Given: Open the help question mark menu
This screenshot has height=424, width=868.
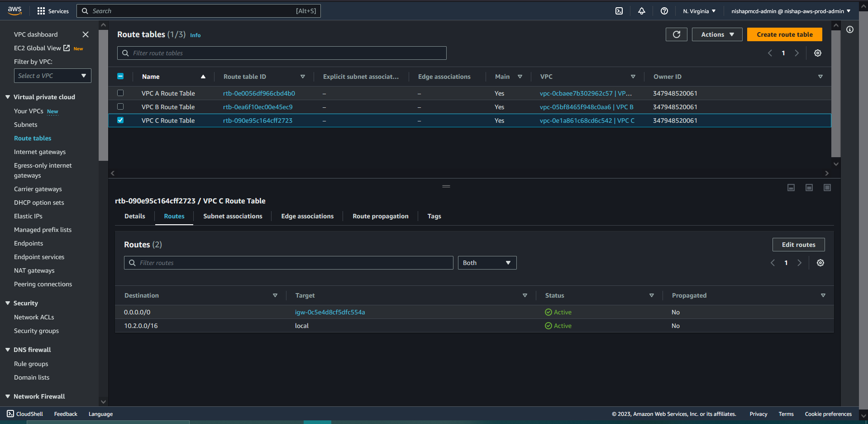Looking at the screenshot, I should (664, 11).
